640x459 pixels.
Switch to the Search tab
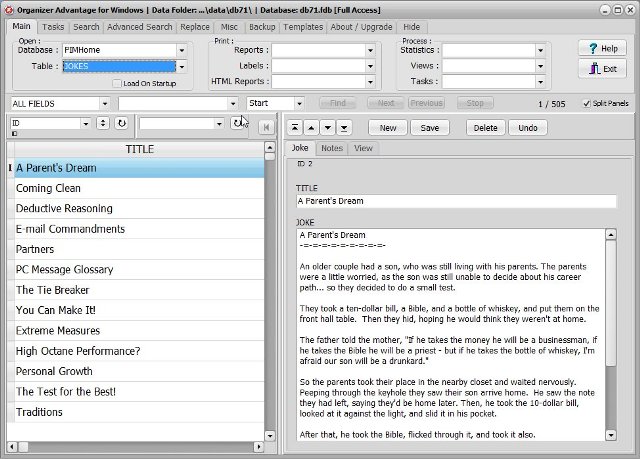(x=86, y=27)
